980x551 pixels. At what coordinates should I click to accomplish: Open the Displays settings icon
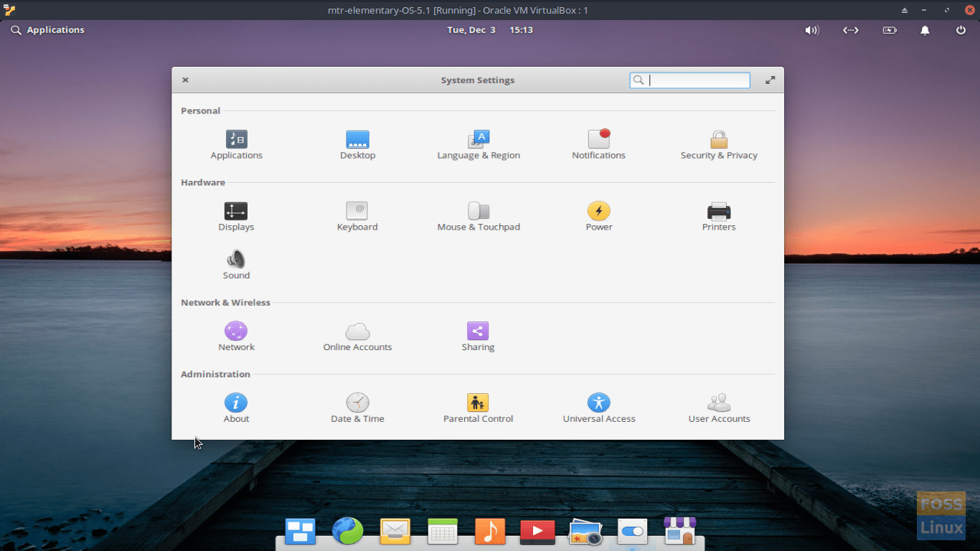[236, 212]
